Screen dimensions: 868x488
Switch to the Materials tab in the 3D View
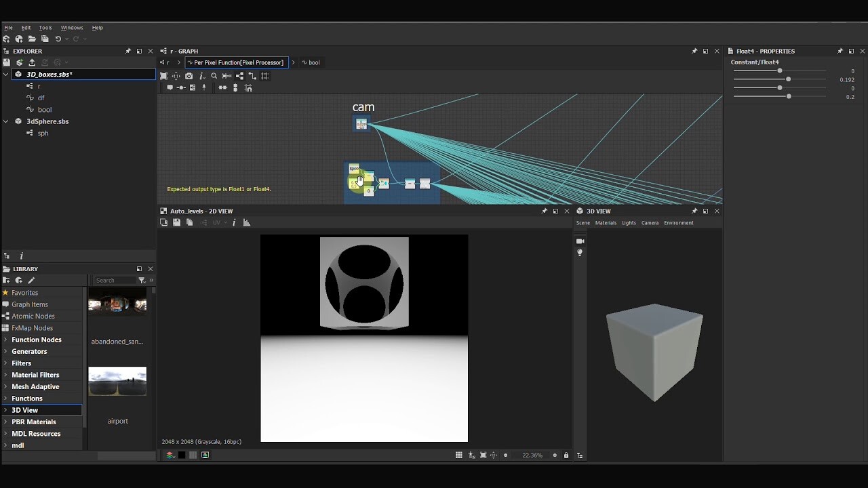click(606, 223)
